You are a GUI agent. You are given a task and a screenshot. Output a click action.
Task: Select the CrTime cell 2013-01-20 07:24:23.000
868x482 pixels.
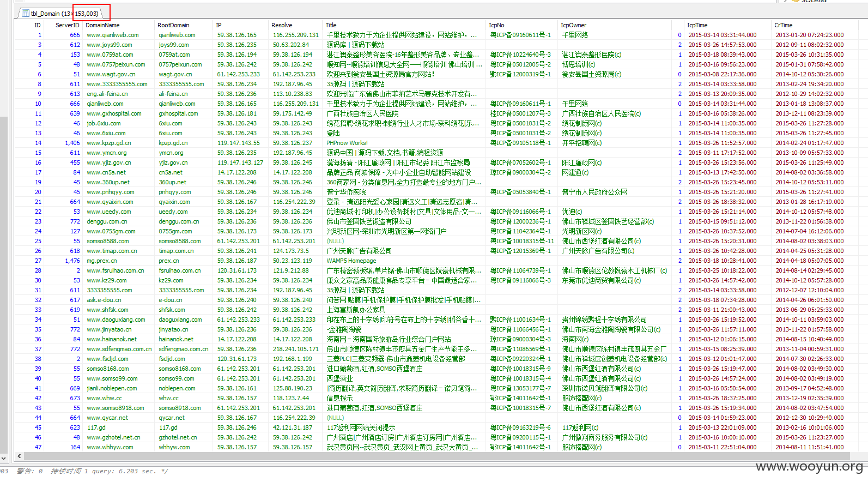(x=810, y=35)
